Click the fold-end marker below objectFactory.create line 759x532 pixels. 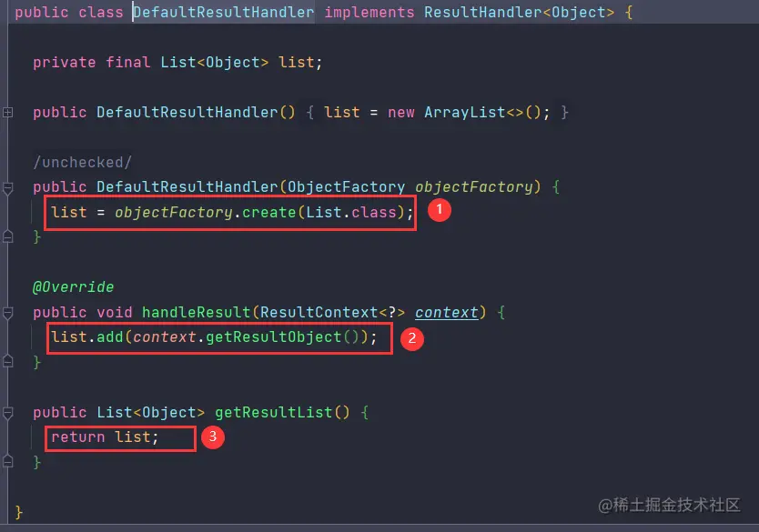click(7, 236)
